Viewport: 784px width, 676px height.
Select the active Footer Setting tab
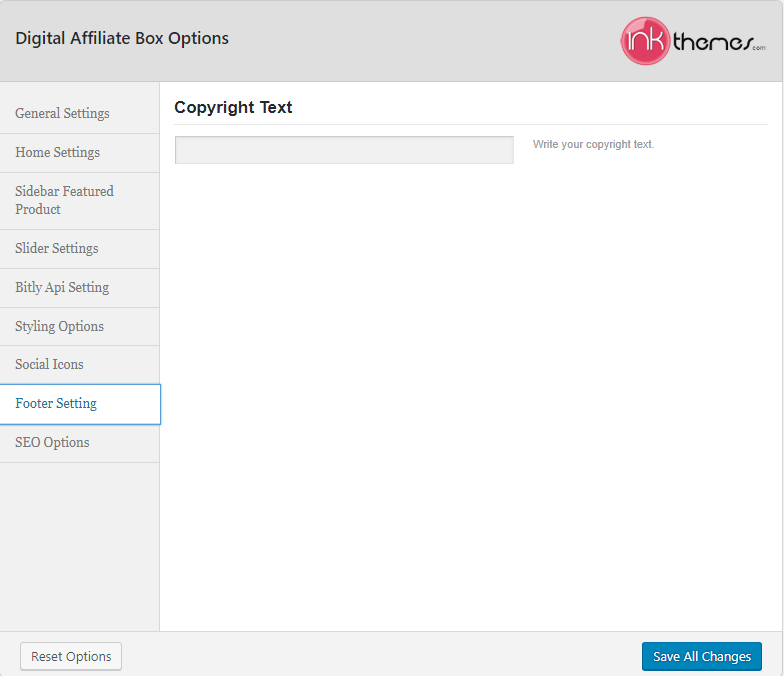[56, 403]
